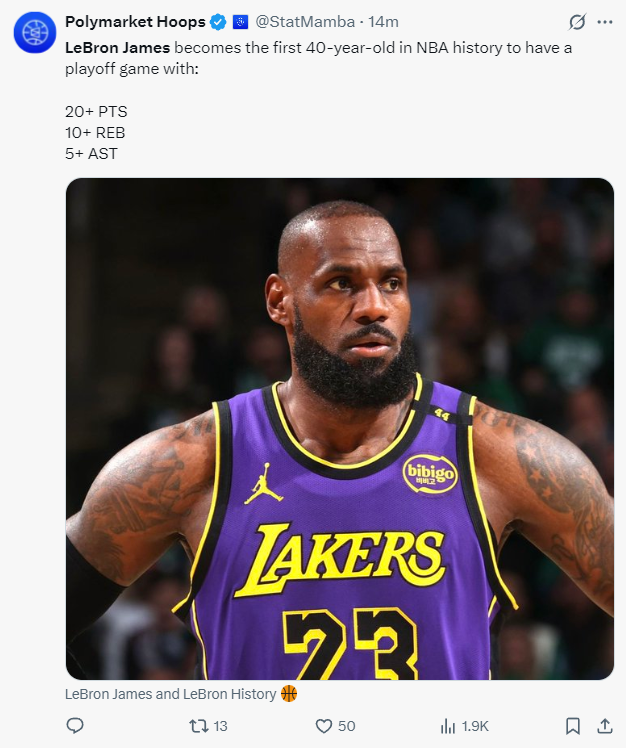Click the affiliate badge next to the checkmark
The image size is (626, 748).
tap(240, 22)
